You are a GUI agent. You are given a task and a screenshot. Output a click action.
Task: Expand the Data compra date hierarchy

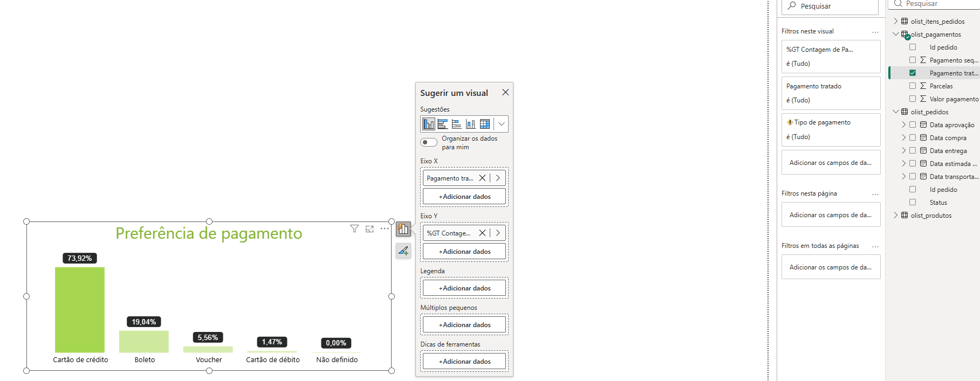tap(904, 137)
